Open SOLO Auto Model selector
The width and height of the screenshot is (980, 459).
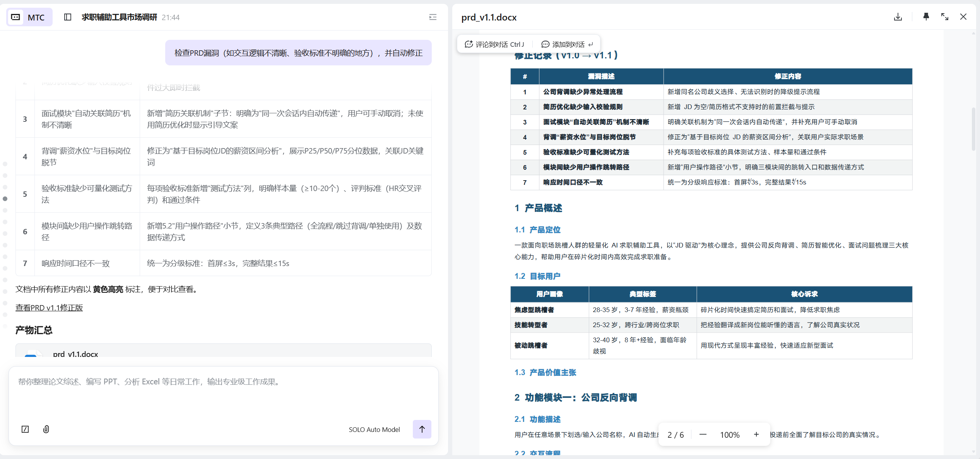[374, 429]
